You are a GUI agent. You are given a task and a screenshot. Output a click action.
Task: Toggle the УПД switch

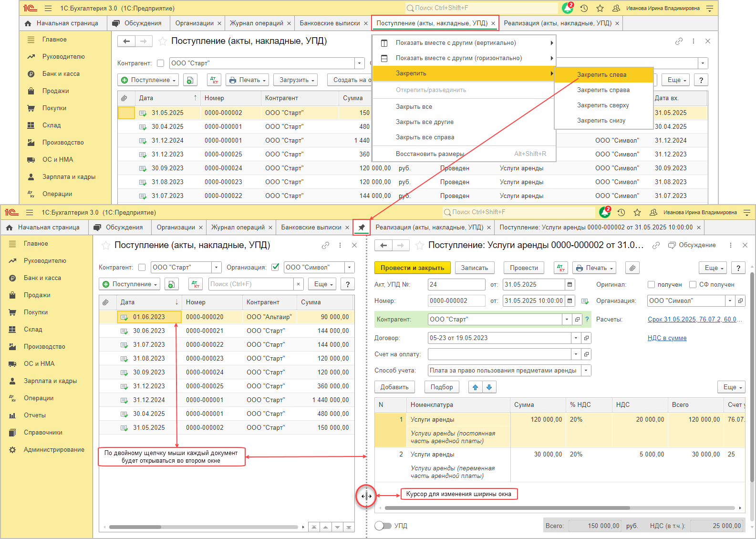383,526
